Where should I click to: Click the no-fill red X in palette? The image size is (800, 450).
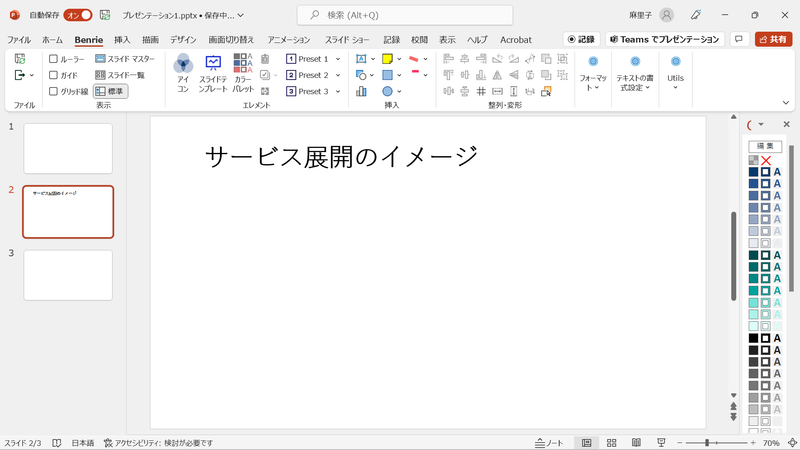click(x=766, y=161)
